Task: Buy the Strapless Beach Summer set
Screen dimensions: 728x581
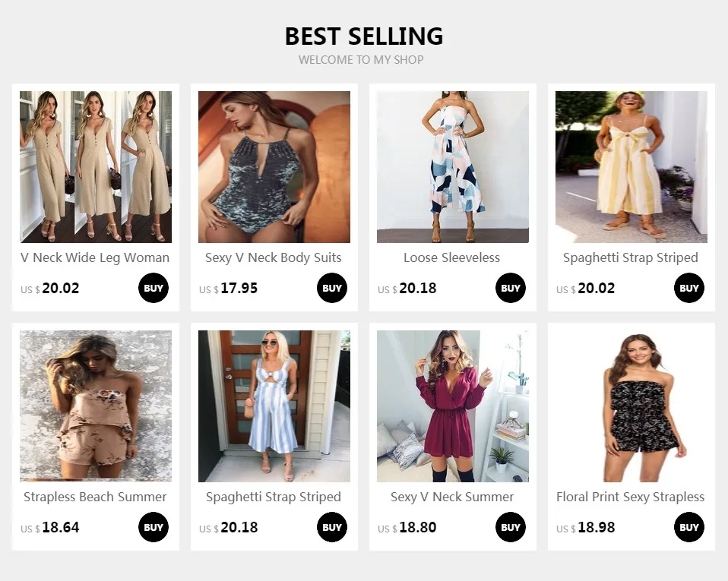Action: [x=154, y=527]
